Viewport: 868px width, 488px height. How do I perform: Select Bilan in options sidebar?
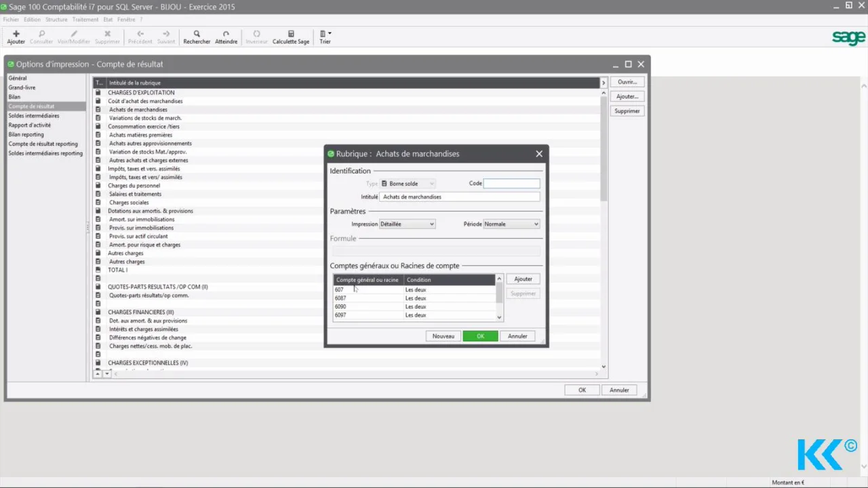[46, 97]
